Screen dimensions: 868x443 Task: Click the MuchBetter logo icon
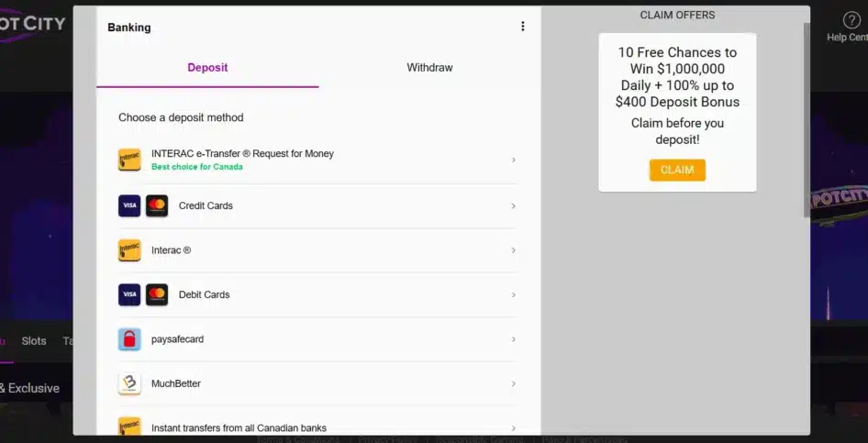[129, 383]
